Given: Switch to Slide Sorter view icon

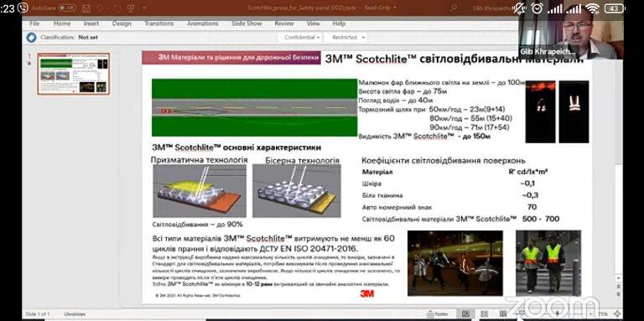Looking at the screenshot, I should tap(484, 314).
